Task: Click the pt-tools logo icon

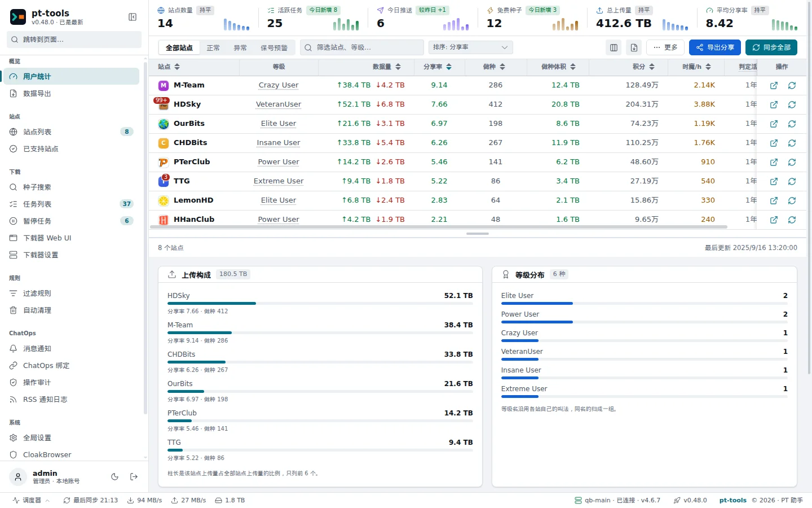Action: pos(18,17)
